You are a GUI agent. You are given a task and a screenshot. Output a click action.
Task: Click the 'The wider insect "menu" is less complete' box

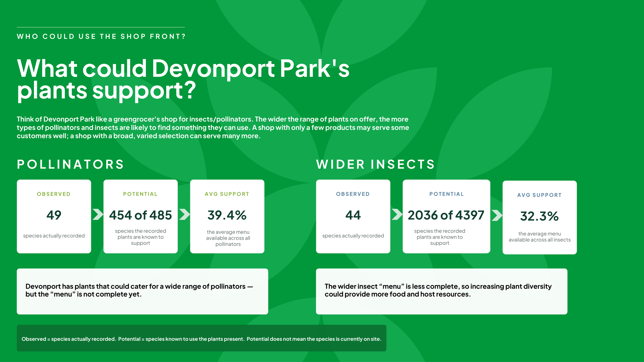pos(442,291)
